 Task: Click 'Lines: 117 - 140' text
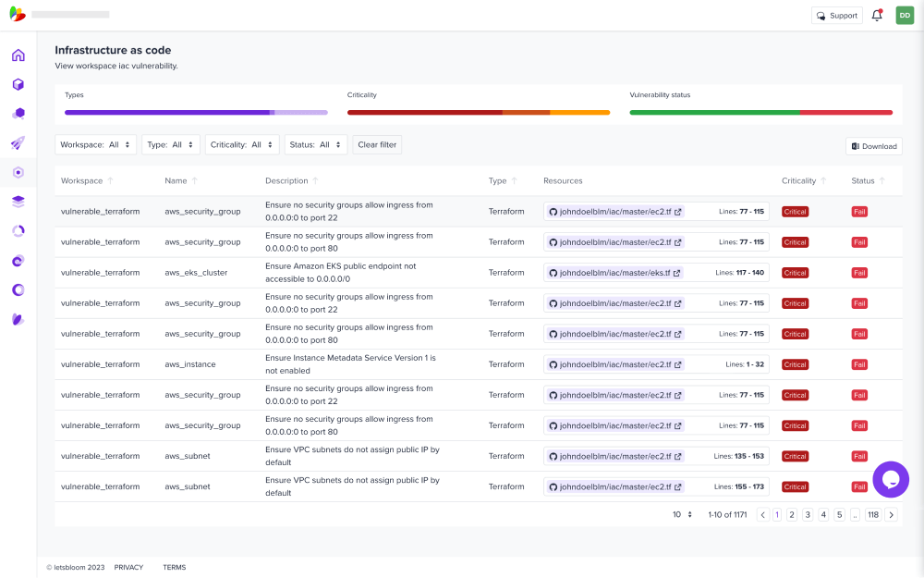739,273
